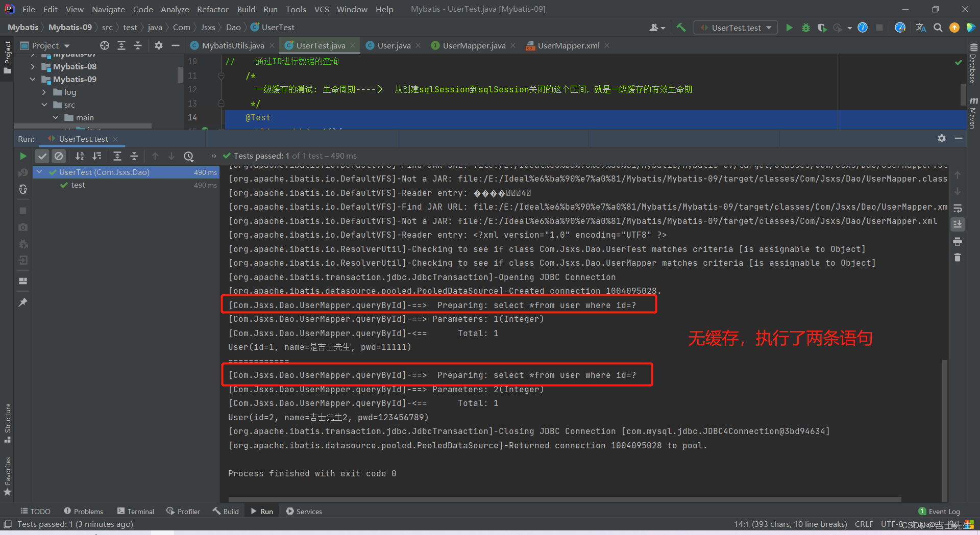Collapse all in Project panel toolbar
This screenshot has width=980, height=535.
[x=138, y=45]
